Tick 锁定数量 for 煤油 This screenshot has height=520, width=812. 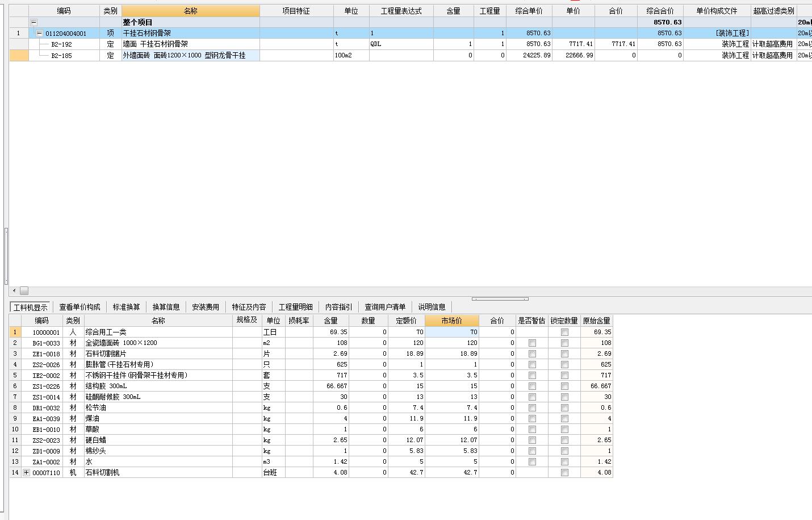[564, 418]
